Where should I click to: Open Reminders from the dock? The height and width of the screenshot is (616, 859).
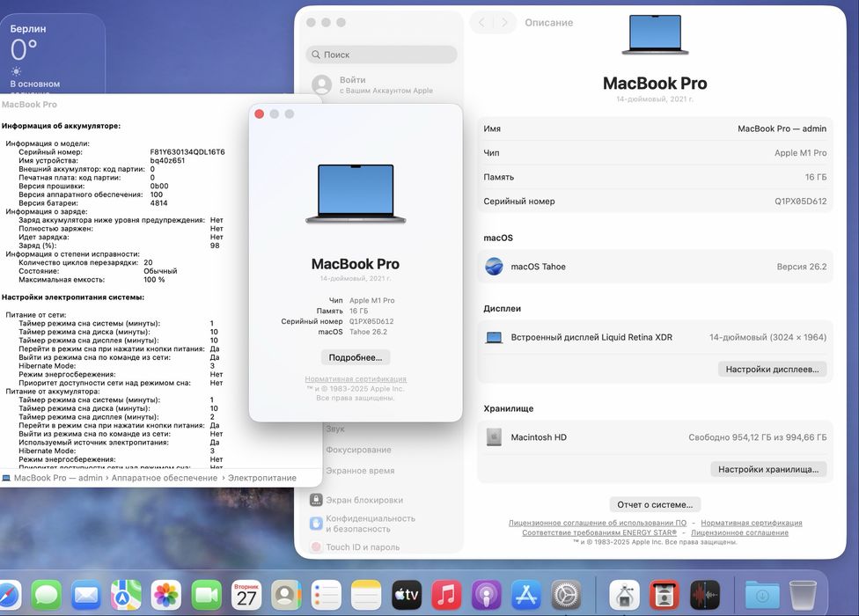pos(326,595)
